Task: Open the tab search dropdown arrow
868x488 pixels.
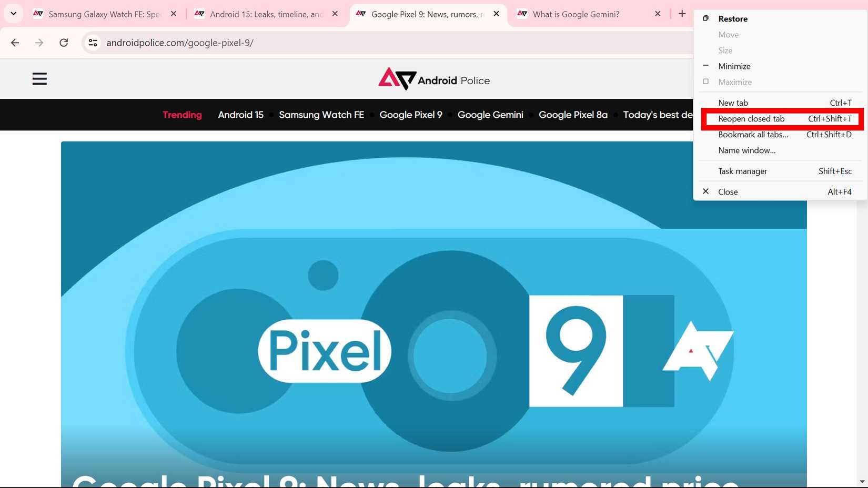Action: click(14, 14)
